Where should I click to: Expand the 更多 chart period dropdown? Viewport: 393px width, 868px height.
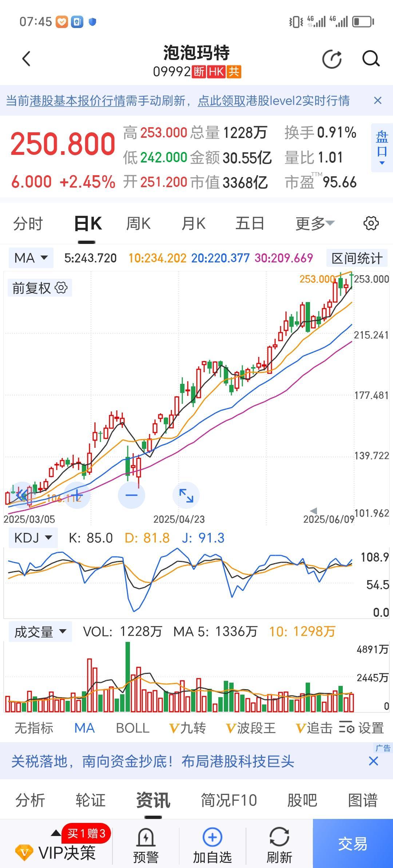[315, 223]
